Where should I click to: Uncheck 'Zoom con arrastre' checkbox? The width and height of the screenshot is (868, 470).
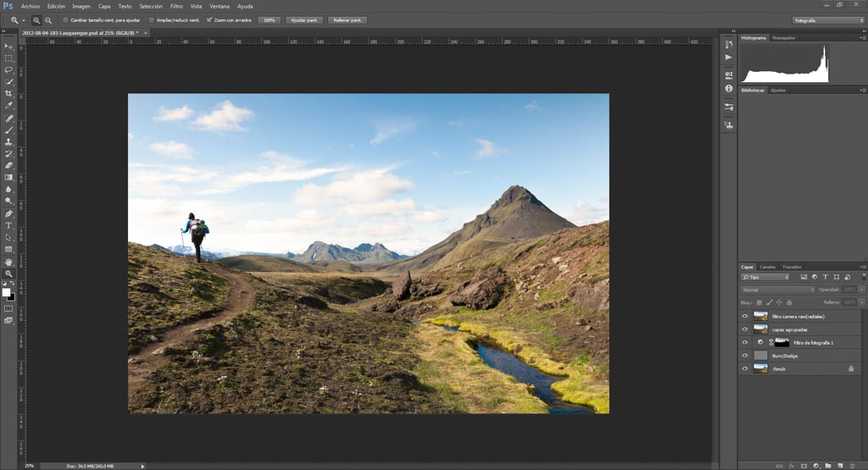point(209,19)
